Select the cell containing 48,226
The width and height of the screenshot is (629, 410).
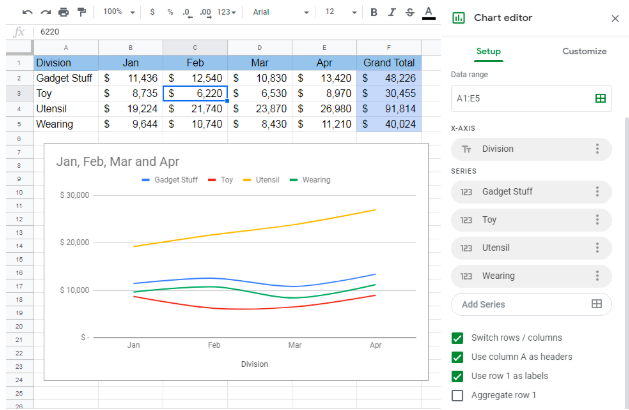click(x=389, y=78)
